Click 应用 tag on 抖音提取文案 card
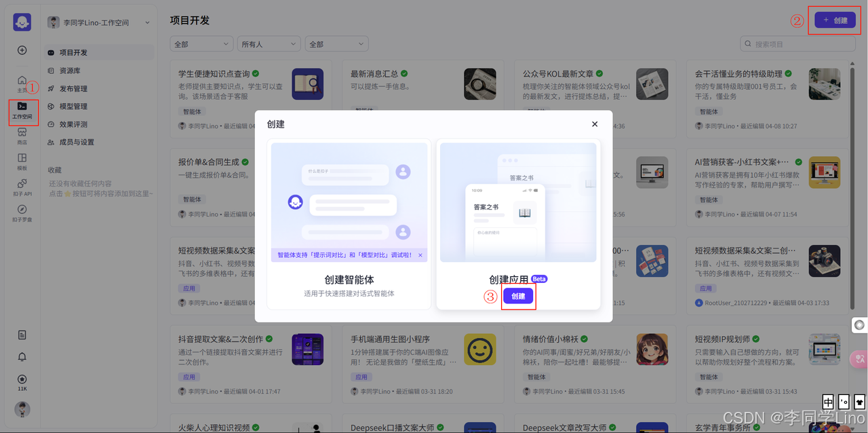Image resolution: width=868 pixels, height=433 pixels. [x=189, y=377]
